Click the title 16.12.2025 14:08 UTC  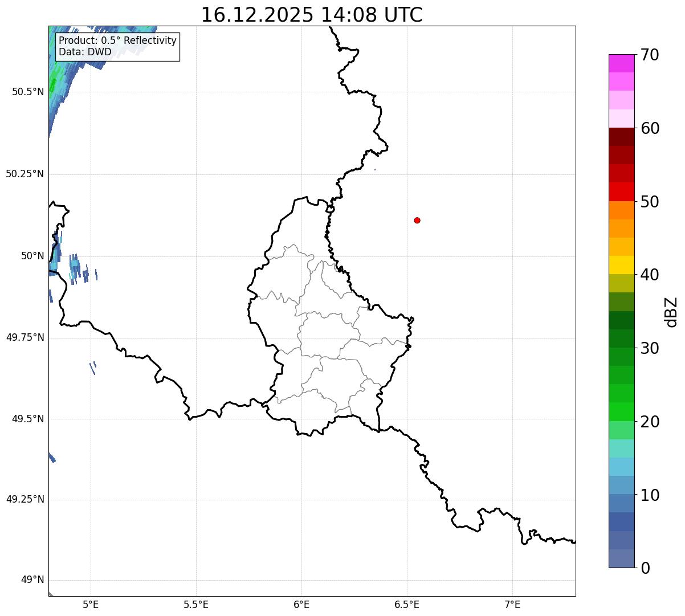click(x=312, y=14)
